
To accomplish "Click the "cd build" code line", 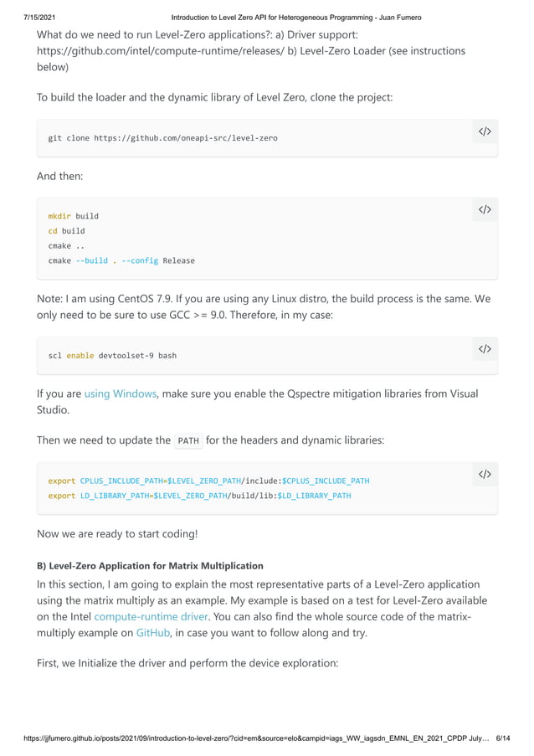I will (66, 231).
